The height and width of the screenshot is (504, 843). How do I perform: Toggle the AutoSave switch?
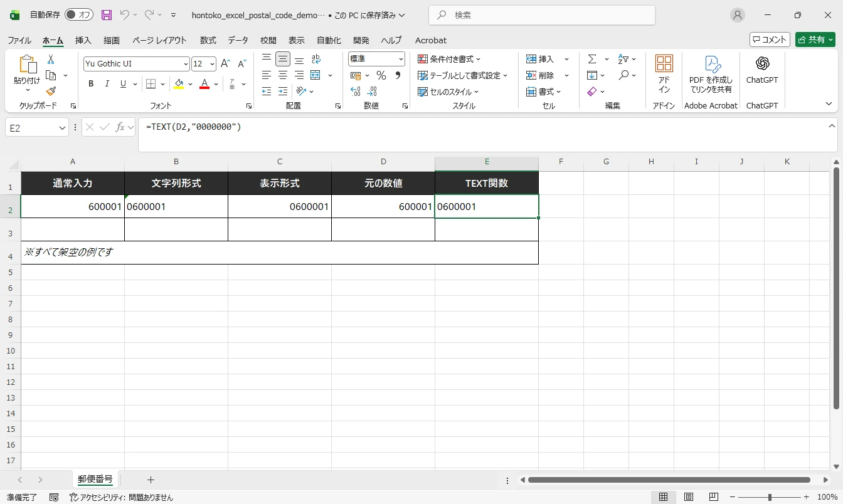tap(79, 15)
